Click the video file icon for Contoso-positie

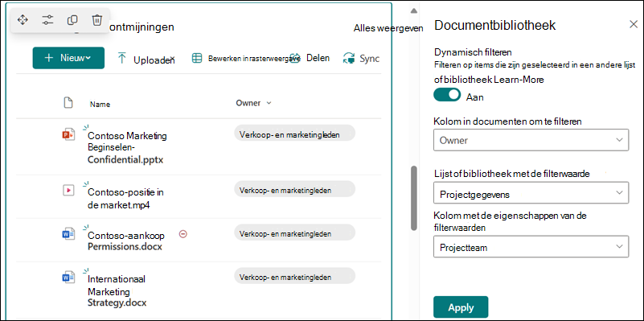(68, 191)
